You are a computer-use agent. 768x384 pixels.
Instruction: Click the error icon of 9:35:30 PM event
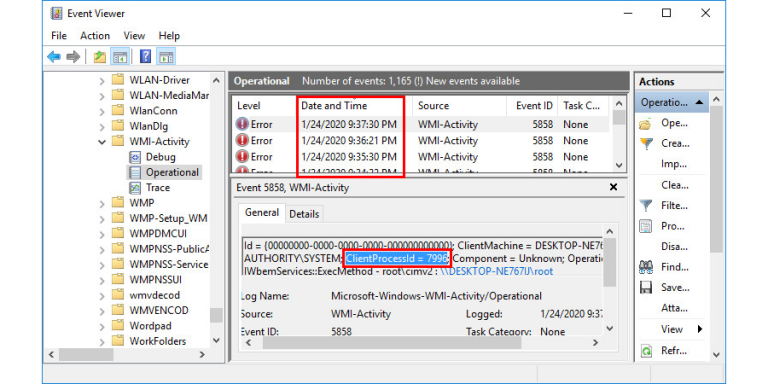tap(242, 157)
